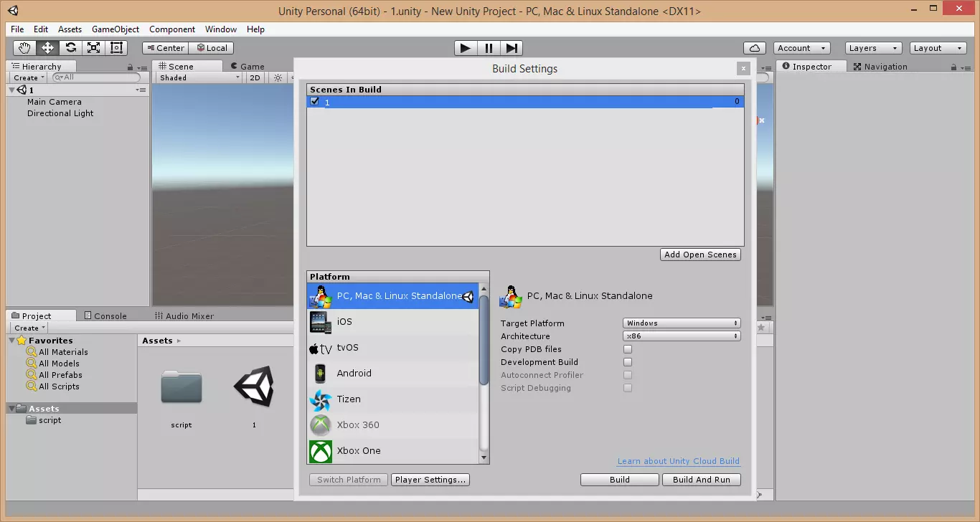980x522 pixels.
Task: Select the Rotate tool
Action: pyautogui.click(x=70, y=48)
